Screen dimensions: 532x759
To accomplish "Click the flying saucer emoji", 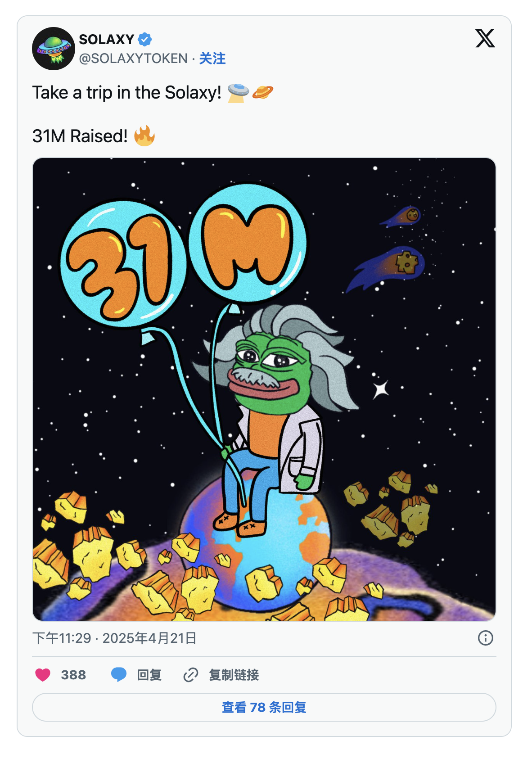I will pos(238,93).
